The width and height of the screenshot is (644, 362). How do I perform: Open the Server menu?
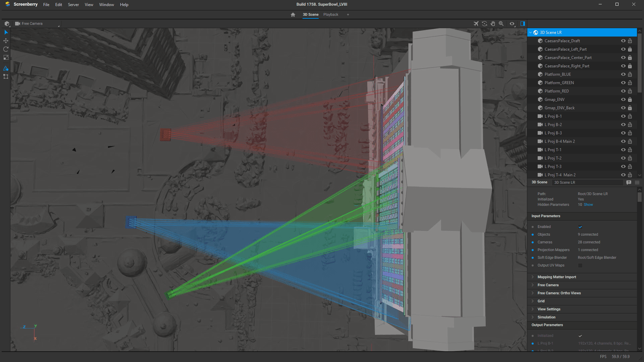pyautogui.click(x=73, y=4)
